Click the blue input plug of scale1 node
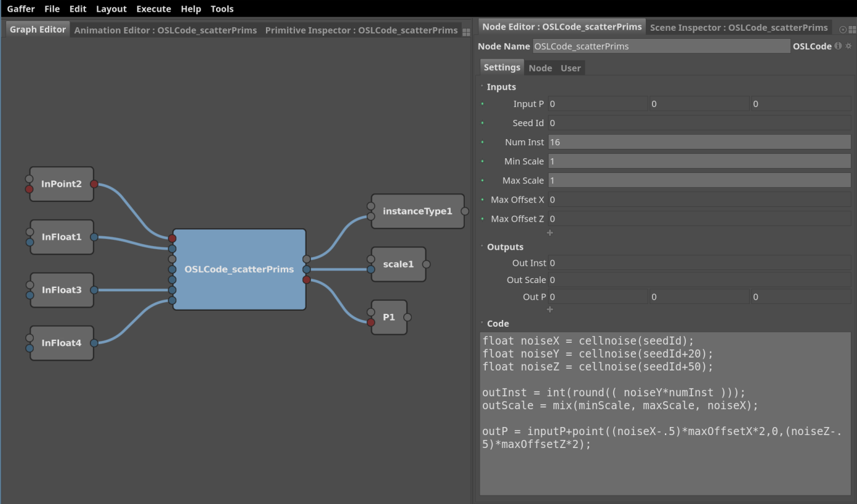 [x=371, y=270]
